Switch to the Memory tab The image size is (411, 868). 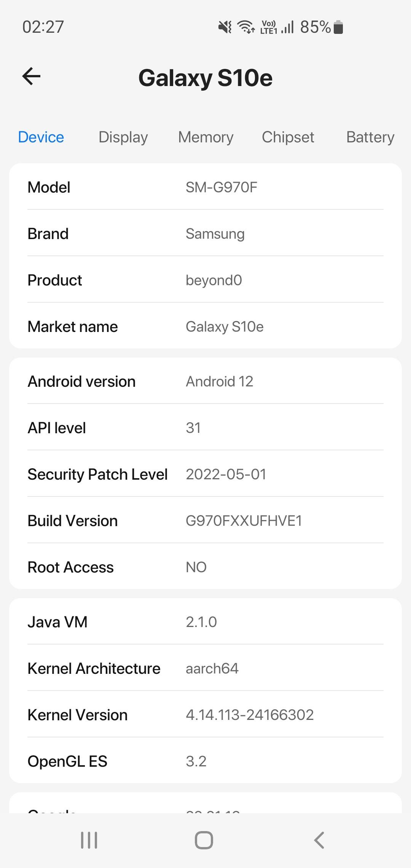[206, 137]
